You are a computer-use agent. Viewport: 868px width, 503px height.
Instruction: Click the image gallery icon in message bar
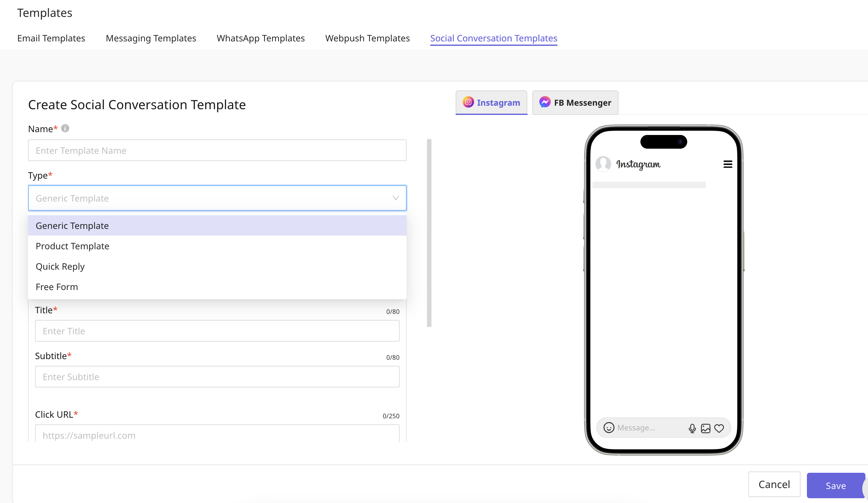pos(705,428)
